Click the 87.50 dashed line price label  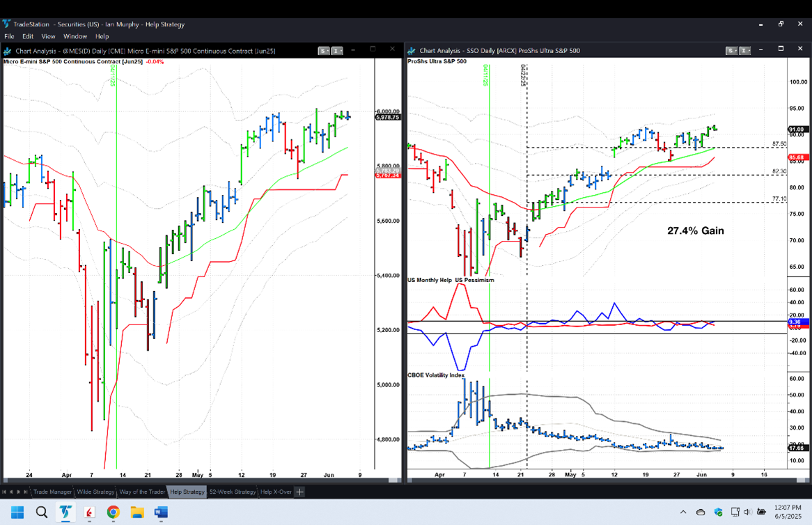pos(779,144)
